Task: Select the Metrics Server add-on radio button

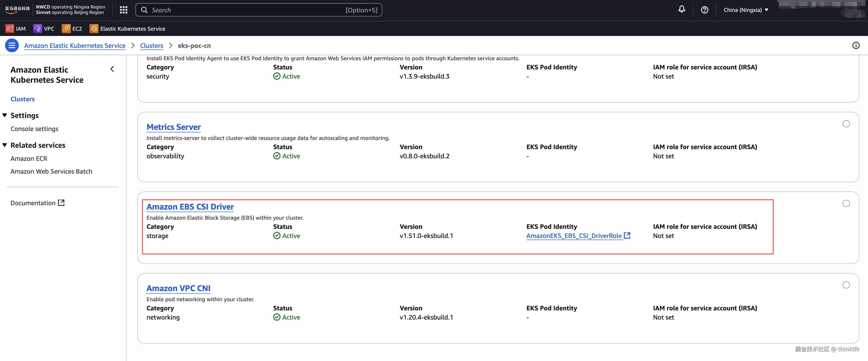Action: [x=846, y=124]
